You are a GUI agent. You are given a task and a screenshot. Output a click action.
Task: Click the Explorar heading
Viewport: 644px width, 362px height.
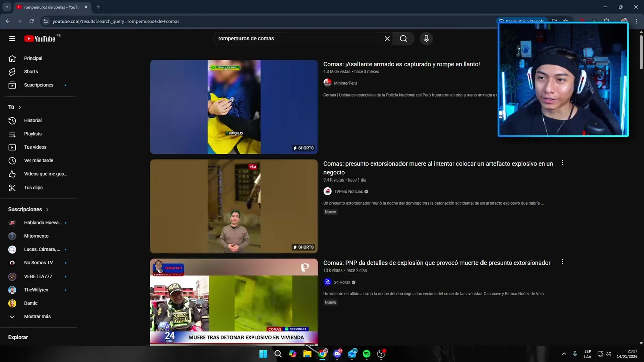(18, 337)
